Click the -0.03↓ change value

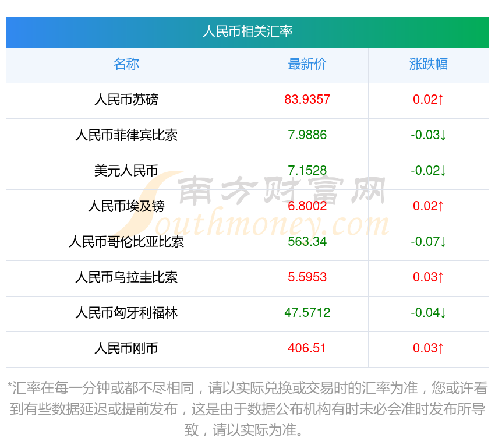point(429,135)
